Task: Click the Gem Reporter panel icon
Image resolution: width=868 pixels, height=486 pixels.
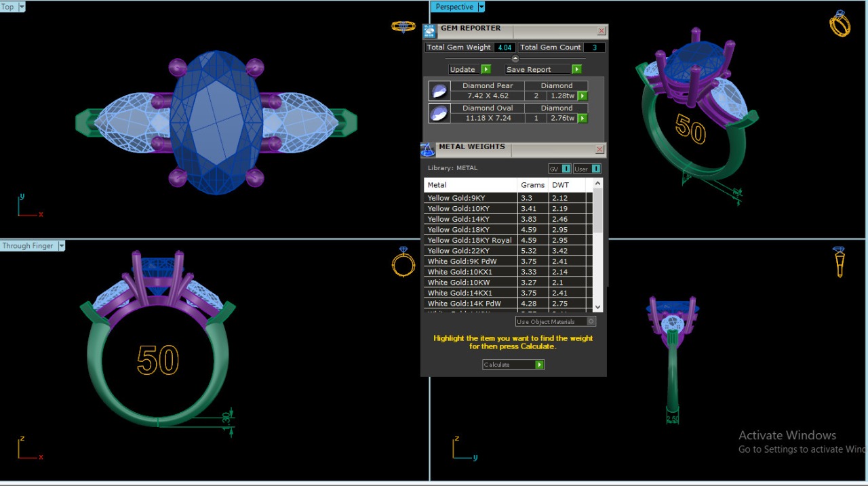Action: (x=429, y=31)
